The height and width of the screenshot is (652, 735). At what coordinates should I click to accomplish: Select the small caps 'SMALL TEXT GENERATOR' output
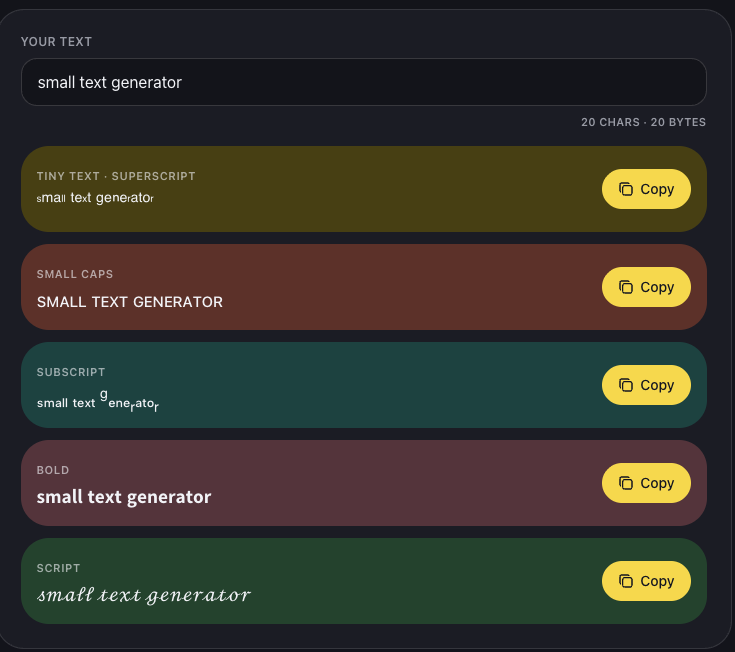pos(130,302)
